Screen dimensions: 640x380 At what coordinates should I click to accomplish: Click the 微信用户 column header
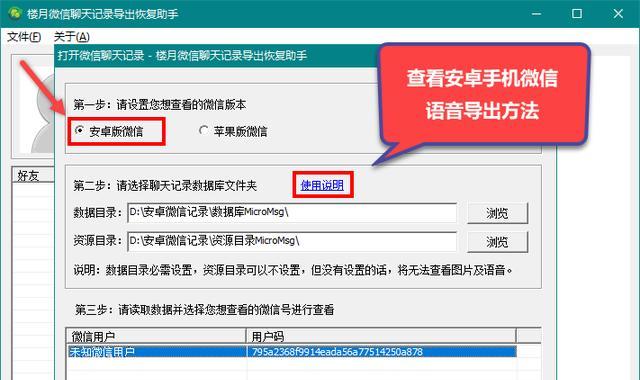pyautogui.click(x=156, y=336)
